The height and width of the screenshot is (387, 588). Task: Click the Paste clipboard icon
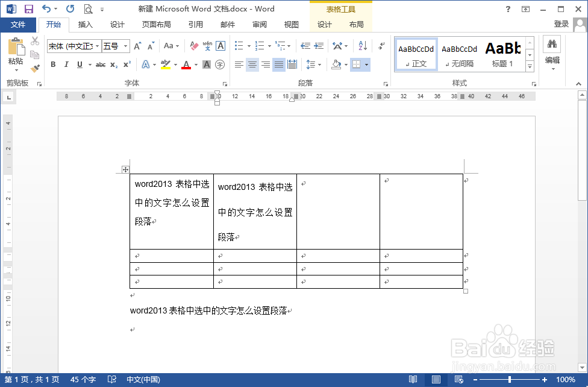pos(16,48)
